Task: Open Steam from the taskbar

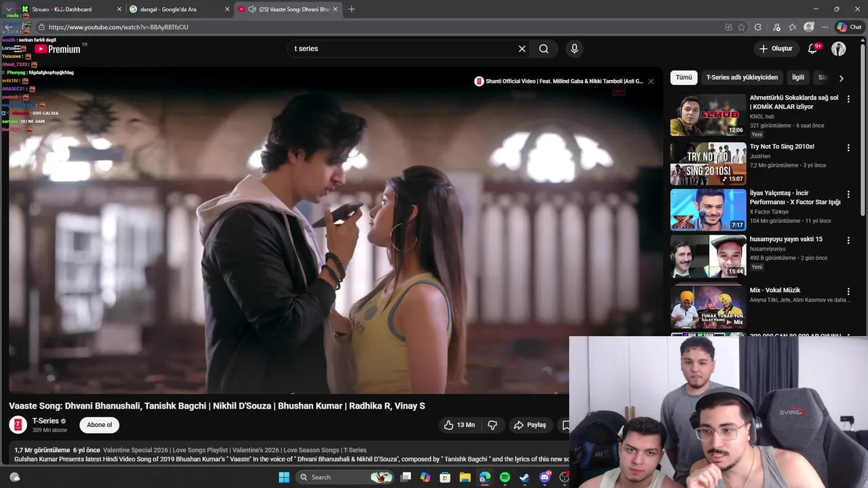Action: pos(524,477)
